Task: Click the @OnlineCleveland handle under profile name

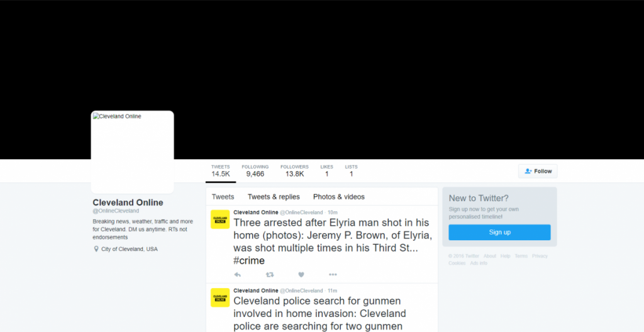Action: 116,211
